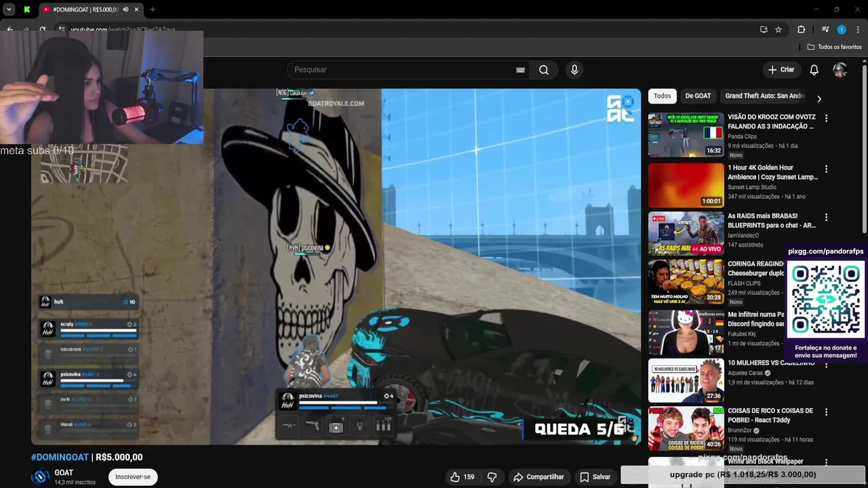Open the browser extensions puzzle icon

coord(801,29)
